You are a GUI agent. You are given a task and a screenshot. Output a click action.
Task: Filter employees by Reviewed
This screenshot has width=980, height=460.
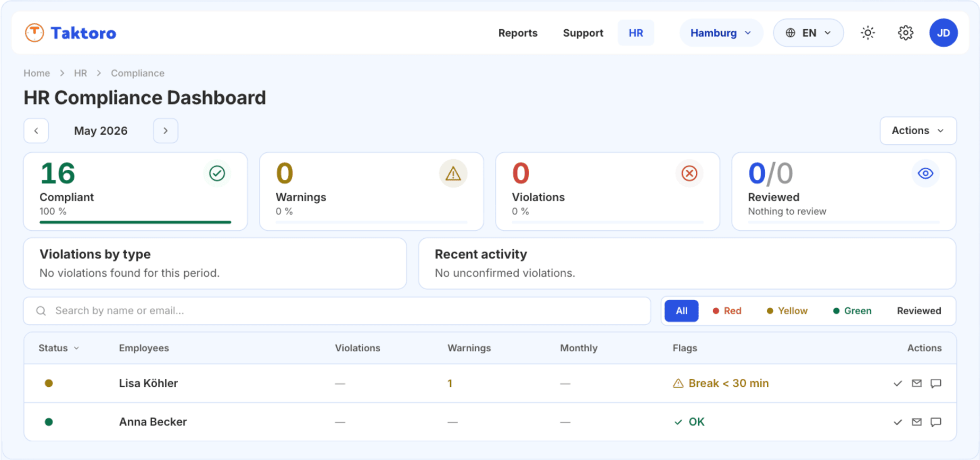click(x=919, y=311)
